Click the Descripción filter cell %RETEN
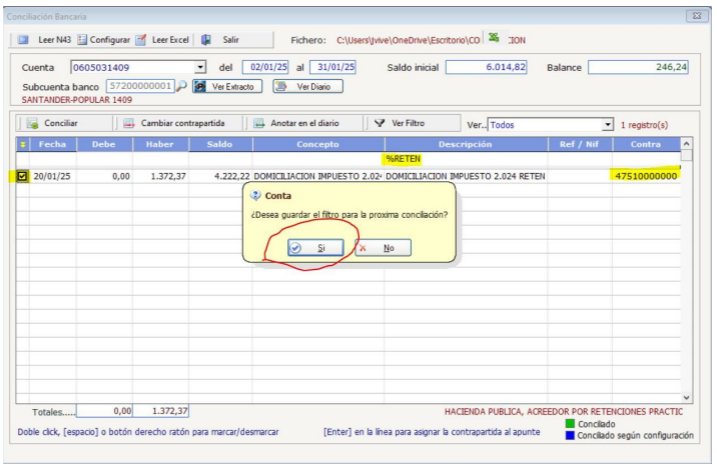Screen dimensions: 717x466 (403, 158)
